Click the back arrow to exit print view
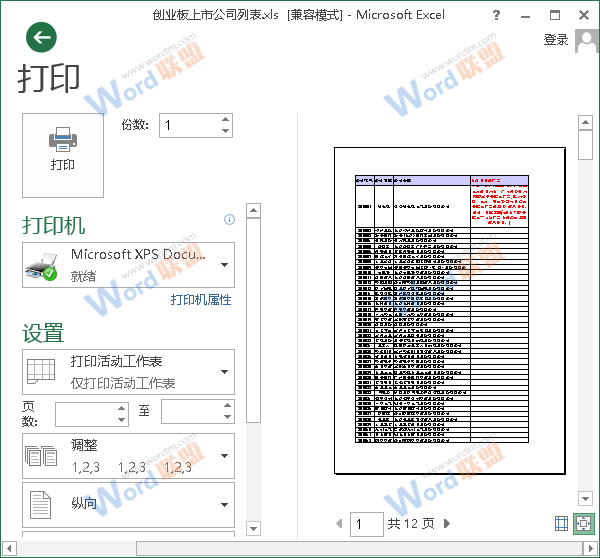This screenshot has width=600, height=558. point(41,38)
